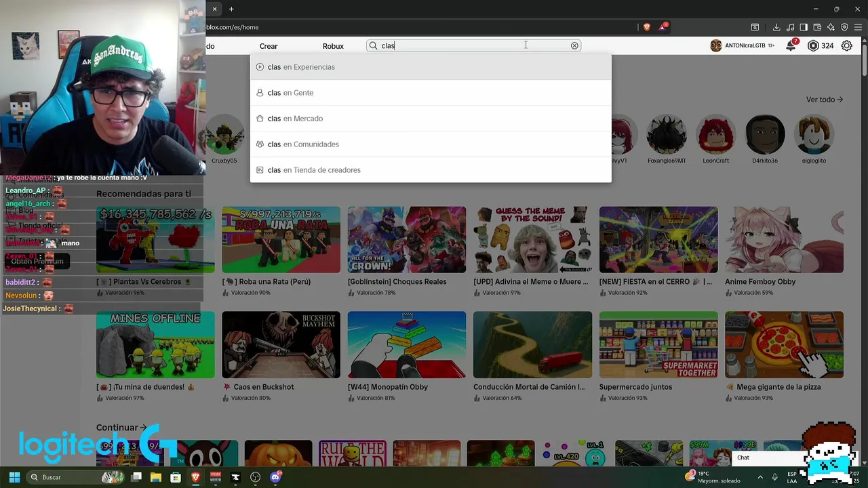Open Roba una Rata (Perú) game thumbnail
The image size is (868, 488).
tap(281, 240)
